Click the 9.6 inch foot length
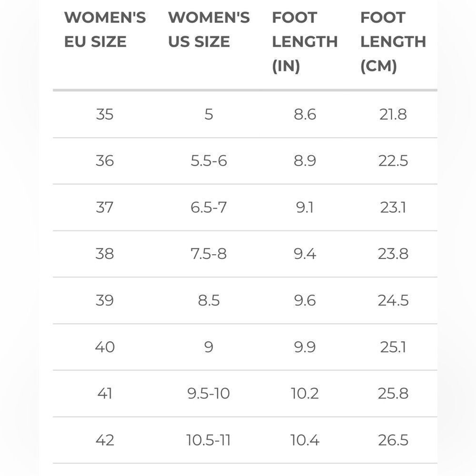 click(x=305, y=300)
